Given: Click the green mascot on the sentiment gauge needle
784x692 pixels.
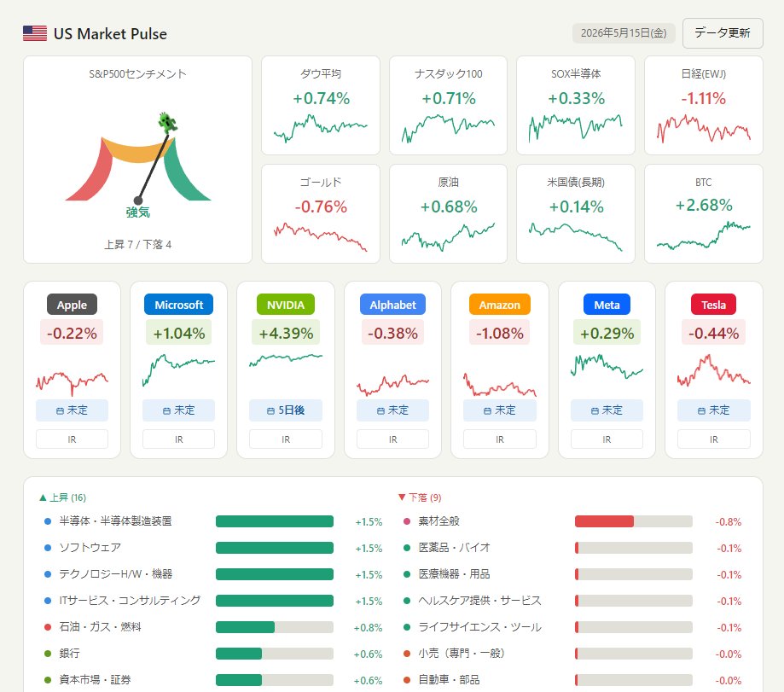Looking at the screenshot, I should (167, 123).
